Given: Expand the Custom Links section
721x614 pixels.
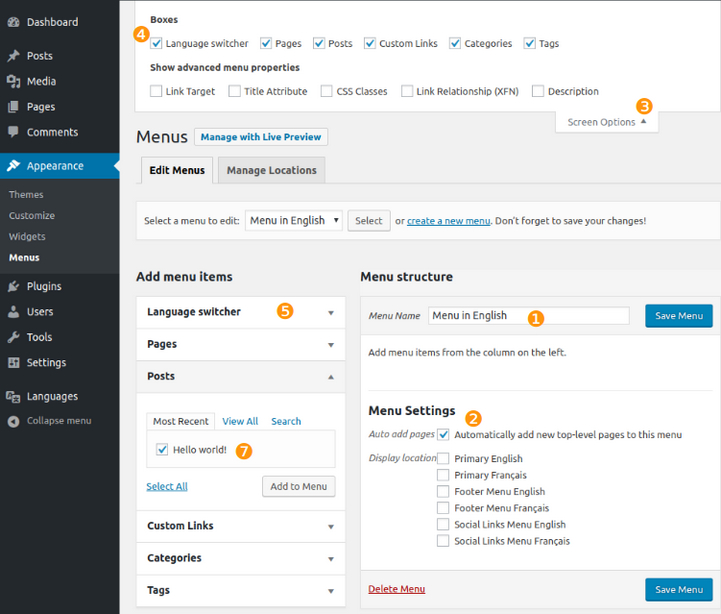Looking at the screenshot, I should coord(331,526).
